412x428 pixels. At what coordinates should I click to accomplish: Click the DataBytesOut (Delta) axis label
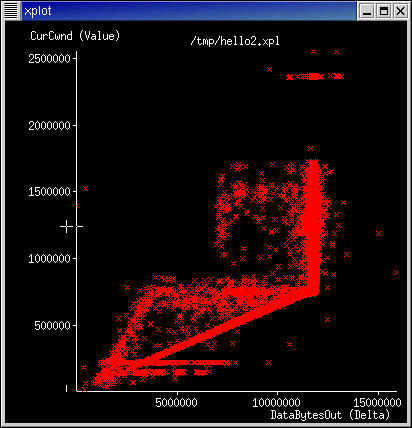330,415
